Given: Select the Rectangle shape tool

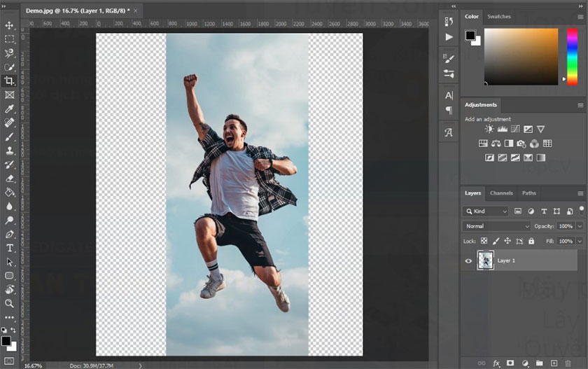Looking at the screenshot, I should [x=9, y=276].
